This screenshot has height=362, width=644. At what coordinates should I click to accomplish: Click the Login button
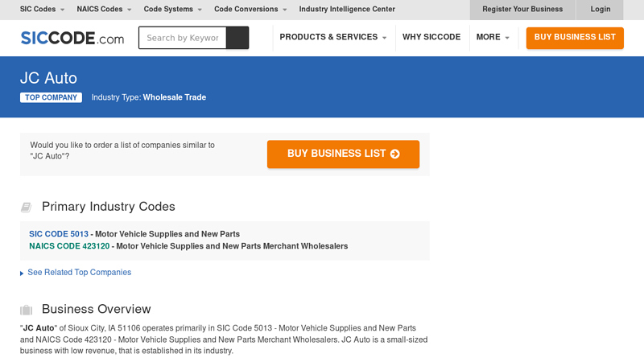pyautogui.click(x=601, y=10)
